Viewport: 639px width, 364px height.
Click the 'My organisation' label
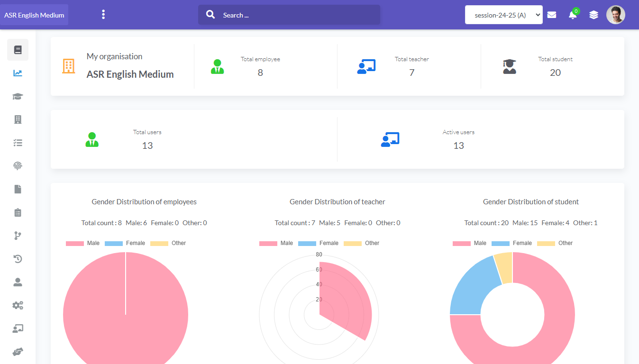pyautogui.click(x=114, y=56)
